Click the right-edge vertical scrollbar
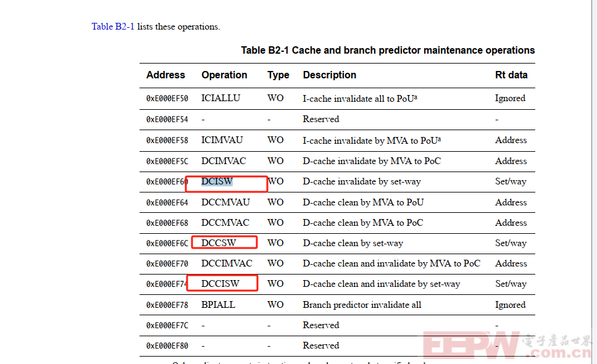This screenshot has width=597, height=364. [x=595, y=182]
